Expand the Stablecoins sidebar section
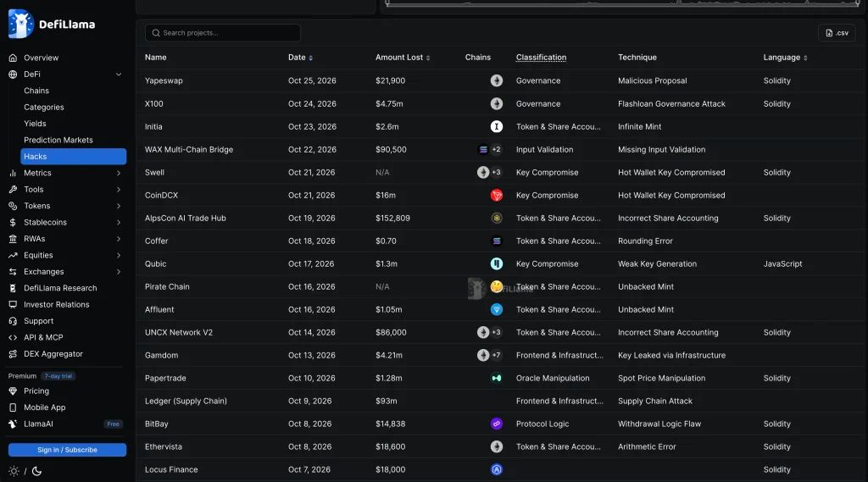Screen dimensions: 868x482 [x=119, y=223]
